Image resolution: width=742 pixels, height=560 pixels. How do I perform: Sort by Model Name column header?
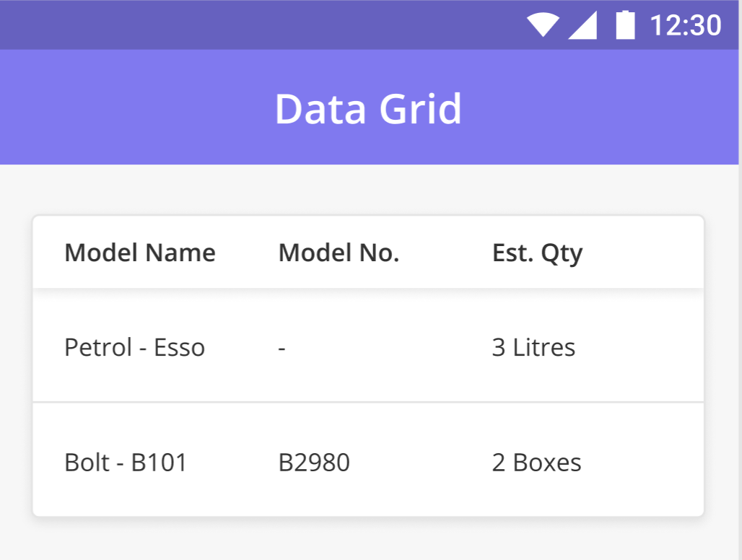tap(140, 253)
